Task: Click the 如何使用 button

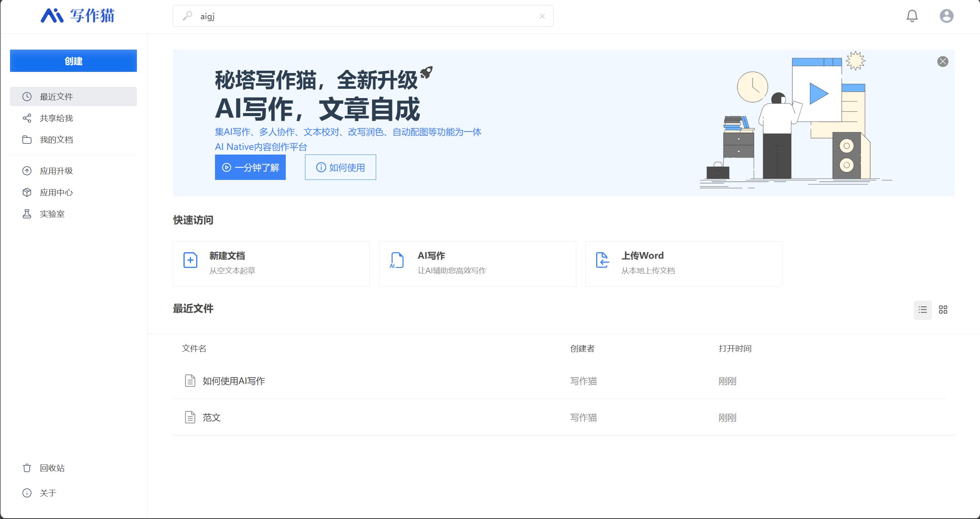Action: pyautogui.click(x=340, y=167)
